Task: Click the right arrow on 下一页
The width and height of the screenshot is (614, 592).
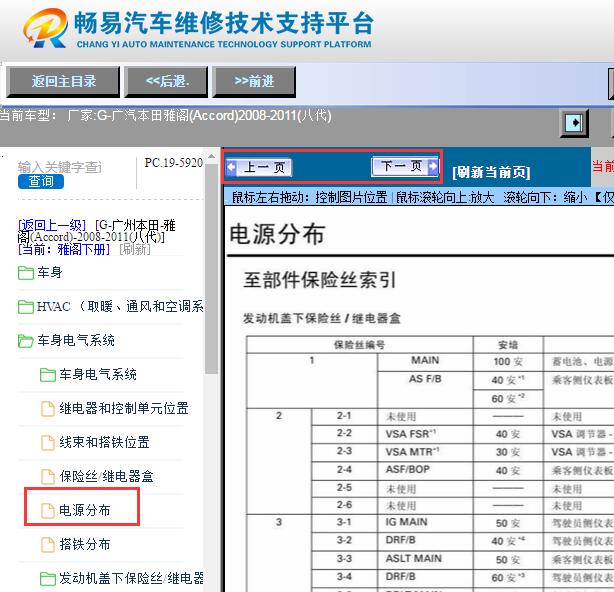Action: pyautogui.click(x=433, y=166)
